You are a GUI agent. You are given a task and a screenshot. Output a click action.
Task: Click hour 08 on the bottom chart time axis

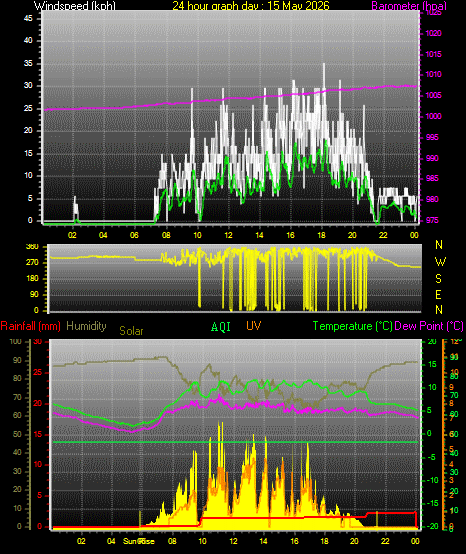172,541
